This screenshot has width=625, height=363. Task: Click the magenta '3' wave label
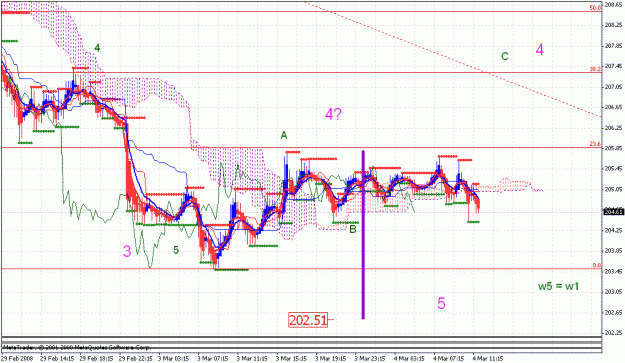click(127, 251)
